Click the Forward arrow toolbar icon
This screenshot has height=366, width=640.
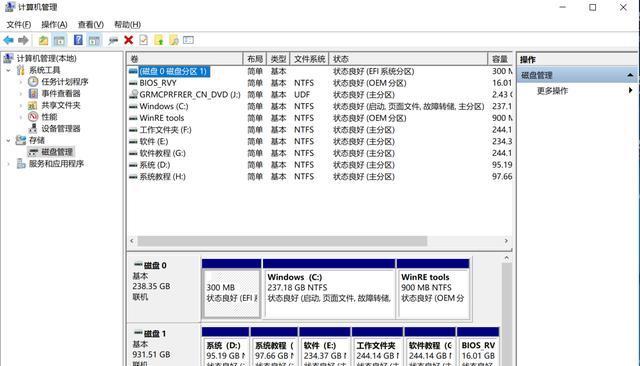23,40
